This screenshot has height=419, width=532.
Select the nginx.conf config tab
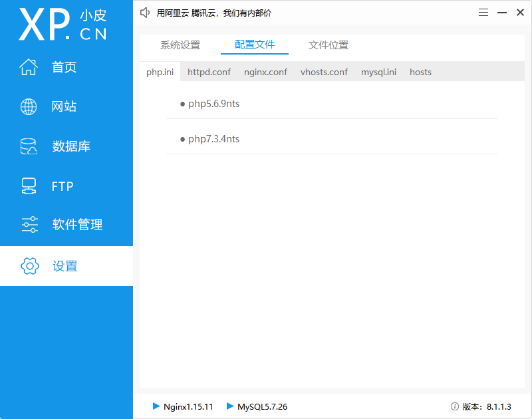coord(265,72)
